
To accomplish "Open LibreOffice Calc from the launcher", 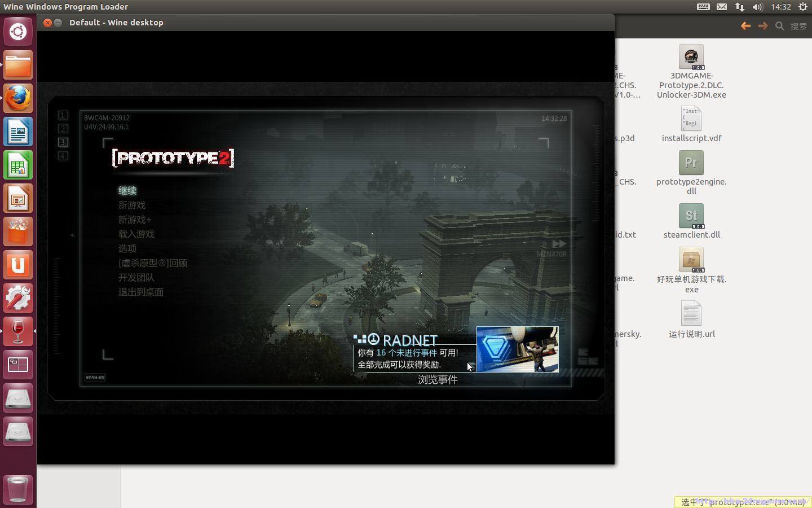I will click(x=18, y=165).
